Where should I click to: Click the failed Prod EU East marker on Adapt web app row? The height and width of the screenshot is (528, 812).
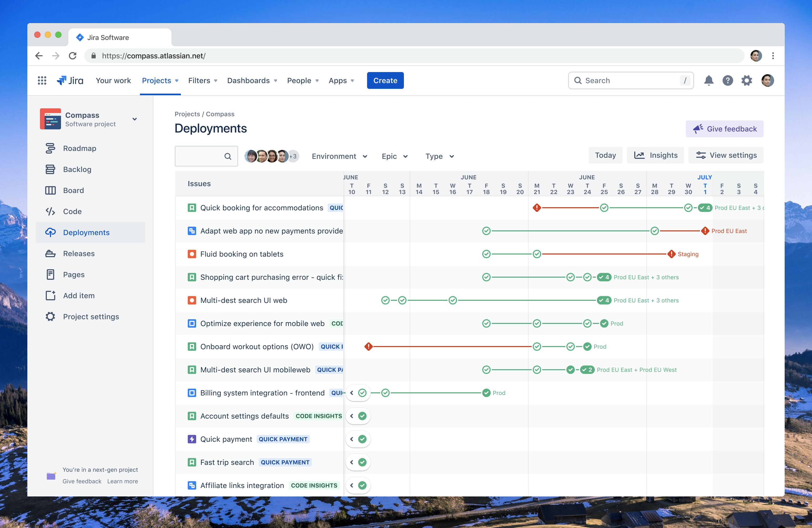705,231
